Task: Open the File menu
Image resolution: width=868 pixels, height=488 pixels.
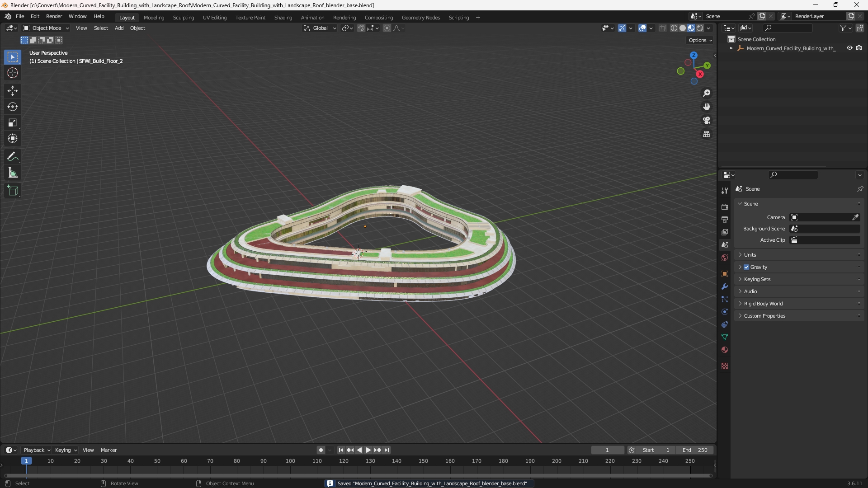Action: coord(20,16)
